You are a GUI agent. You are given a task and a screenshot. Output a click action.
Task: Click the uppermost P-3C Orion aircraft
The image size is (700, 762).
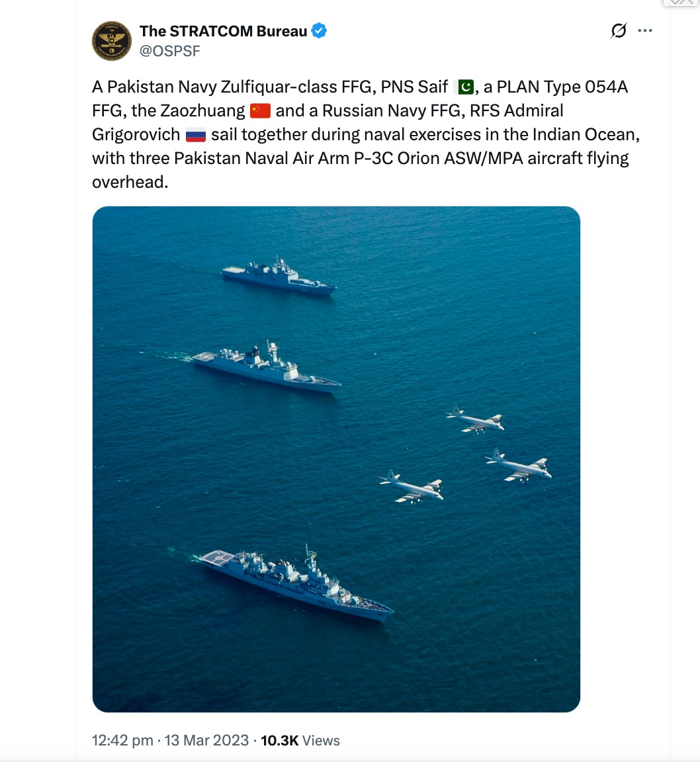tap(475, 419)
